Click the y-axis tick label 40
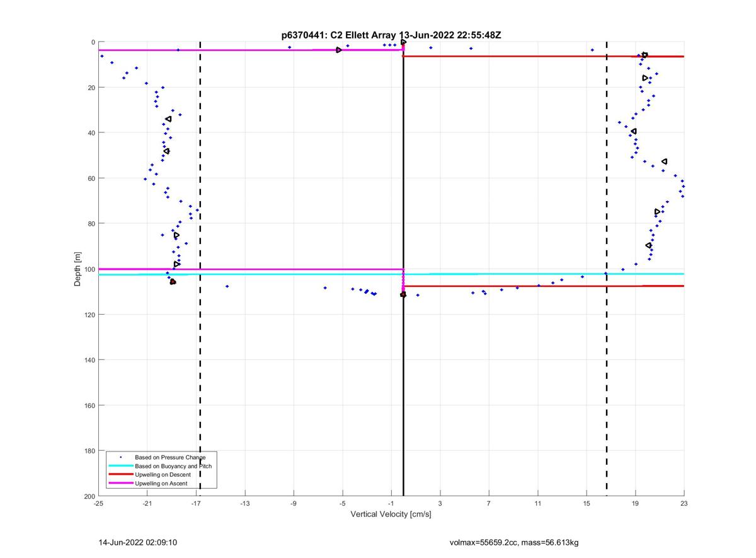 (x=91, y=133)
